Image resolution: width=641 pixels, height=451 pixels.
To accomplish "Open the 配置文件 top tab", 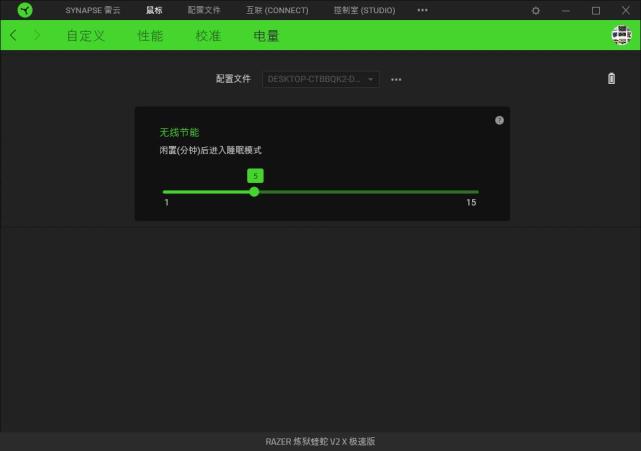I will [204, 10].
